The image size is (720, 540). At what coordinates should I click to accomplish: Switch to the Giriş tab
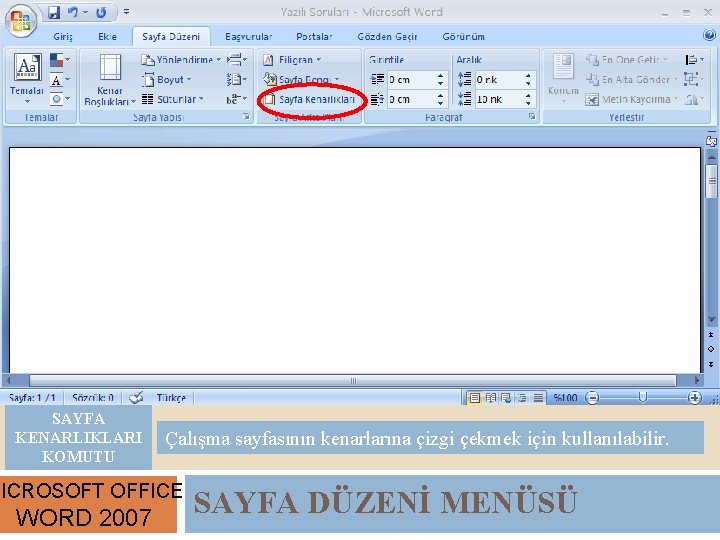pyautogui.click(x=63, y=37)
